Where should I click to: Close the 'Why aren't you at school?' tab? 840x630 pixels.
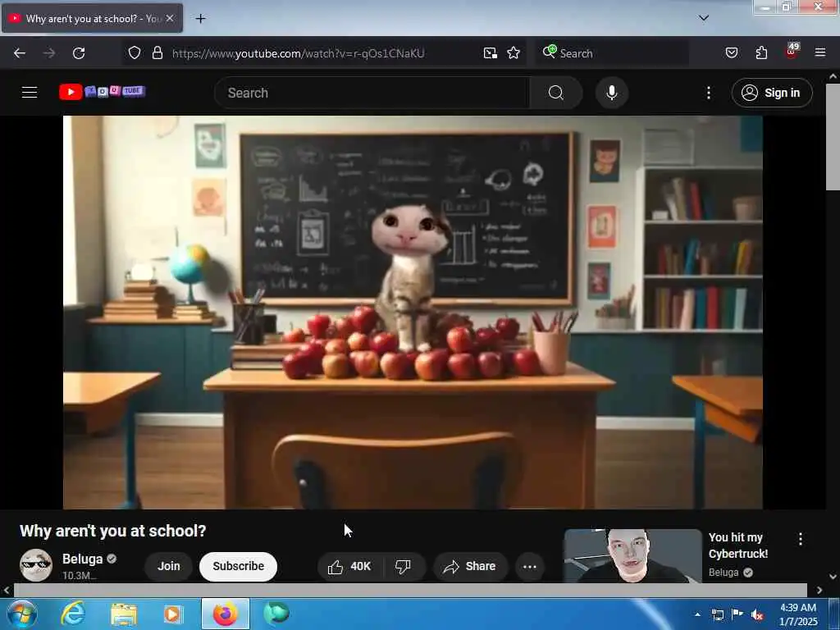pos(170,18)
